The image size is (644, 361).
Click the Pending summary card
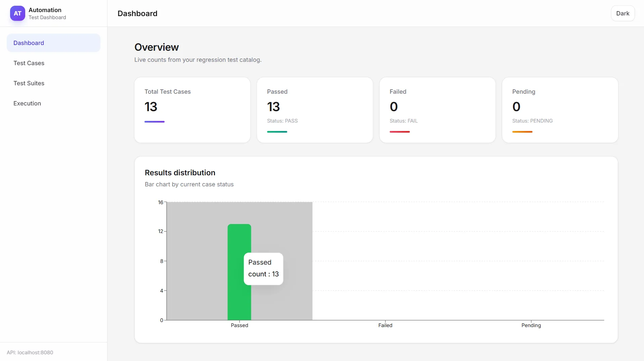pos(560,110)
